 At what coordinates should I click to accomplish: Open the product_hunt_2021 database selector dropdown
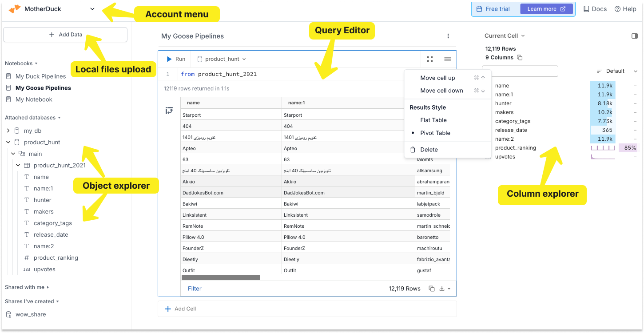(x=221, y=59)
